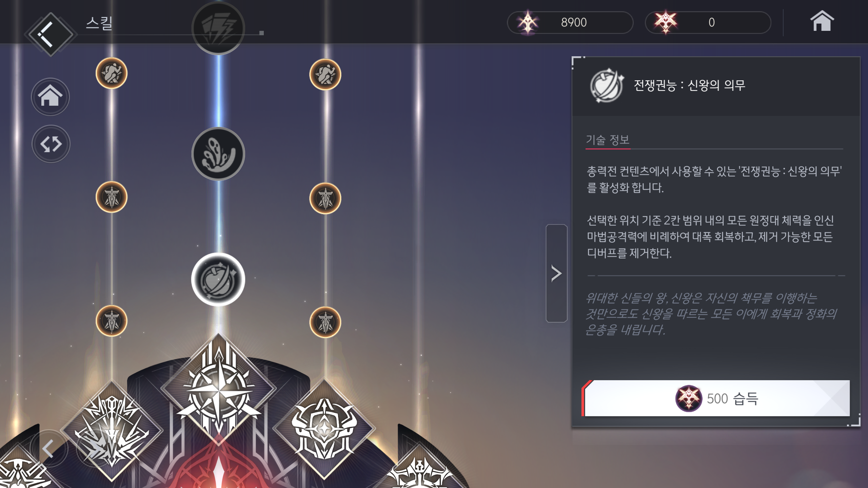Select the top-right running figure skill node
Screen dimensions: 868x488
325,75
